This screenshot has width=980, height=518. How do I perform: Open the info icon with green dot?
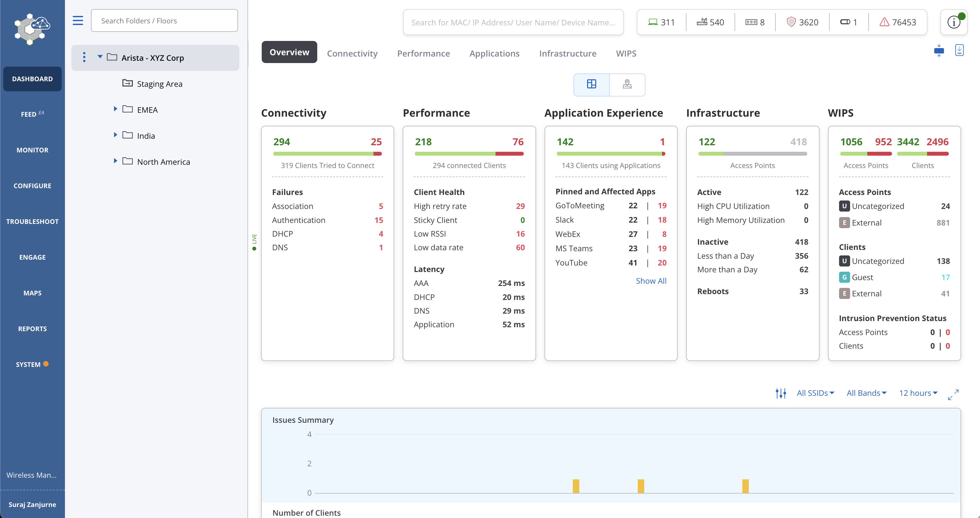pos(954,22)
